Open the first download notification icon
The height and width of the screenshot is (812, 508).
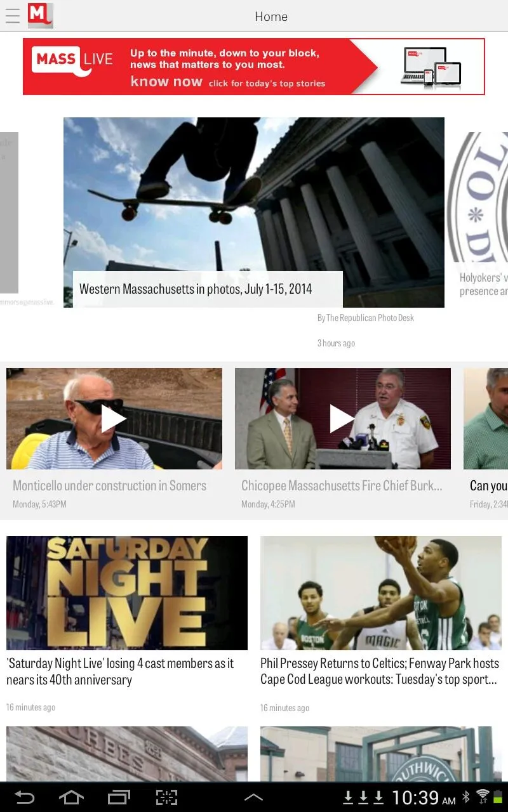[348, 797]
